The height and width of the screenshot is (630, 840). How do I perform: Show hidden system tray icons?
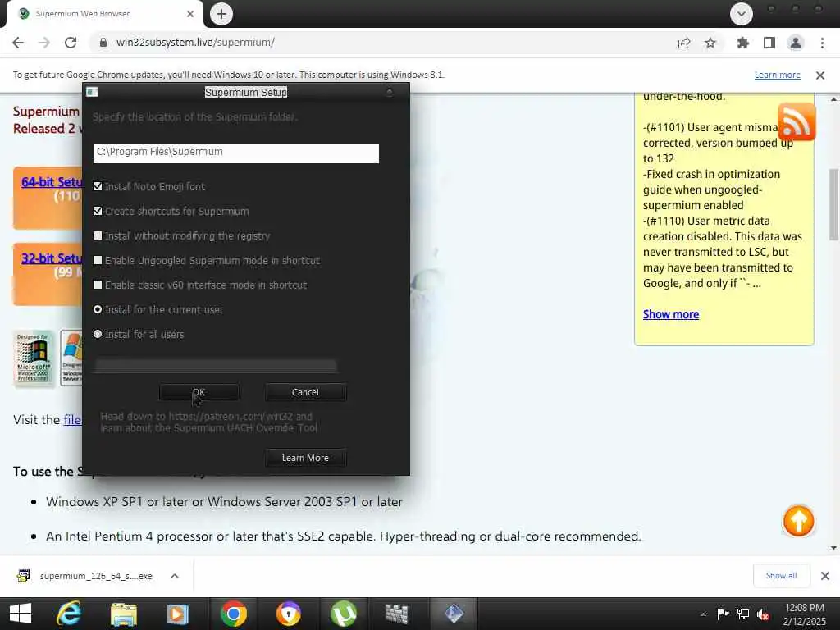[703, 614]
